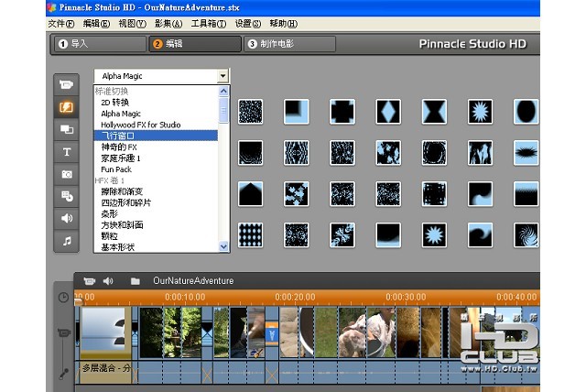Image resolution: width=586 pixels, height=392 pixels.
Task: Select the dot grid pattern transition thumbnail
Action: point(250,235)
